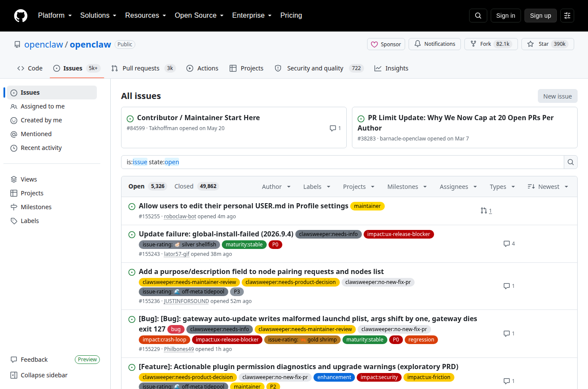Open comments on plugin permission diagnostics issue
The width and height of the screenshot is (588, 389).
pos(509,381)
